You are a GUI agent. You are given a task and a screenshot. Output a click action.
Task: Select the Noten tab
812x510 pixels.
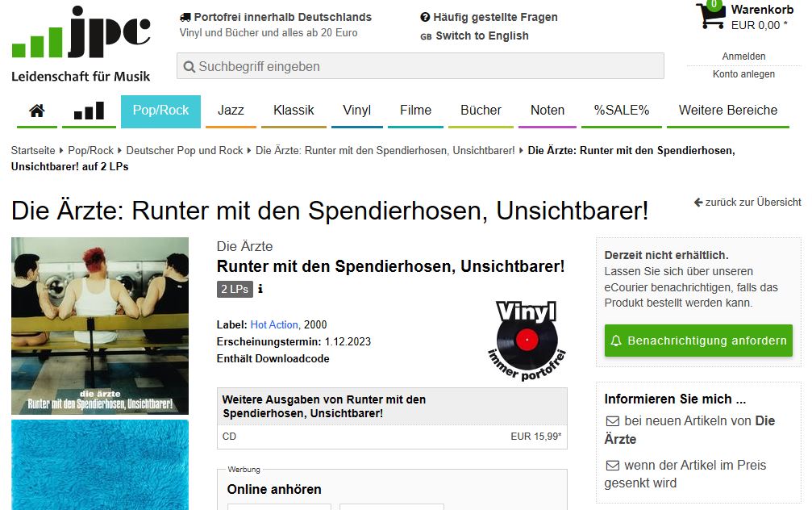(x=548, y=111)
